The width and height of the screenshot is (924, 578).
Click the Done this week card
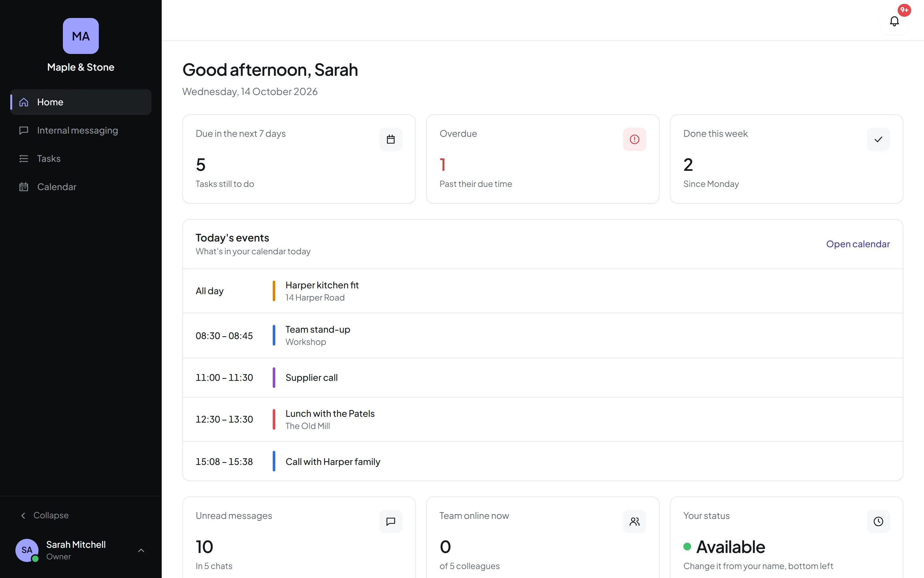[x=786, y=159]
